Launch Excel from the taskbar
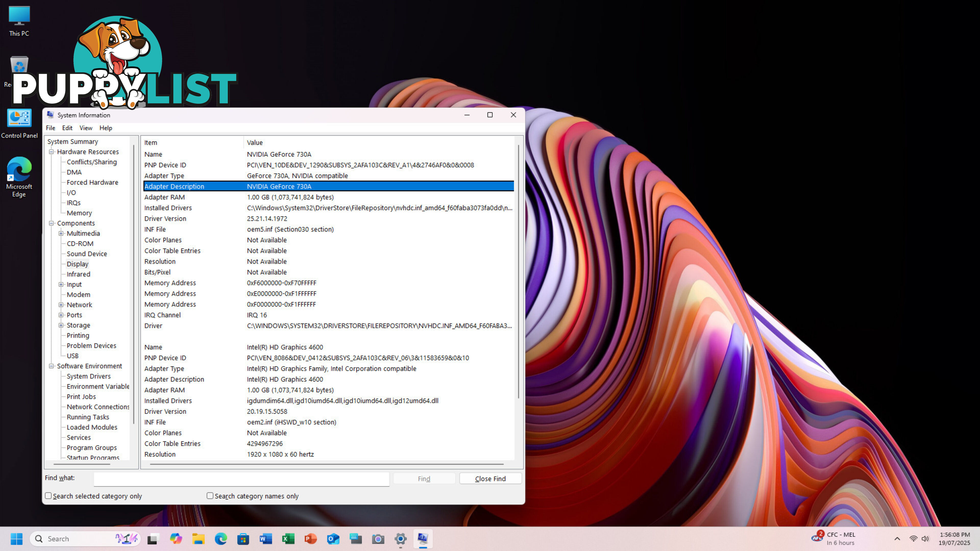This screenshot has width=980, height=551. click(288, 539)
